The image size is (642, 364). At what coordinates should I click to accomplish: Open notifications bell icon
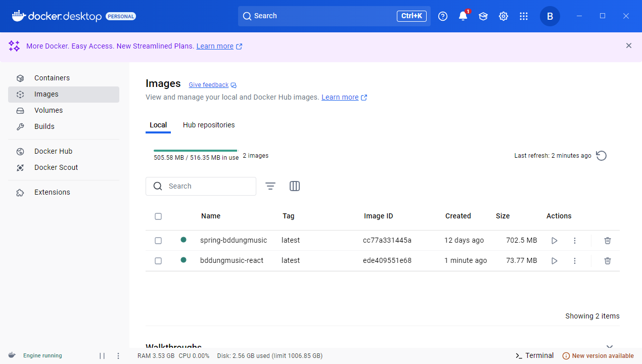point(463,16)
